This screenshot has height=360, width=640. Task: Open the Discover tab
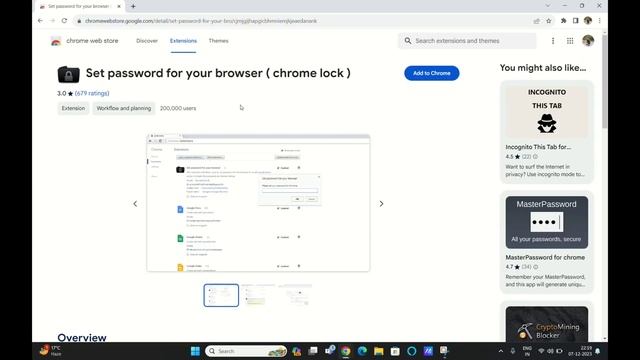[x=147, y=41]
